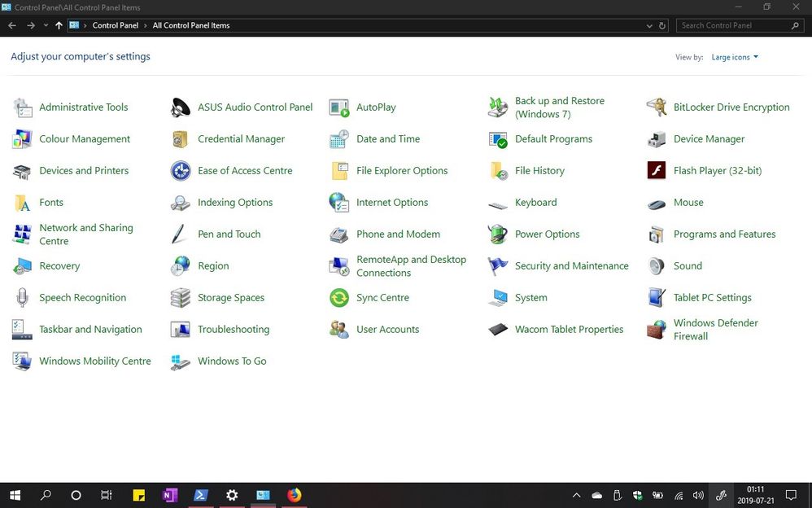Open the Troubleshooting link

(x=234, y=329)
